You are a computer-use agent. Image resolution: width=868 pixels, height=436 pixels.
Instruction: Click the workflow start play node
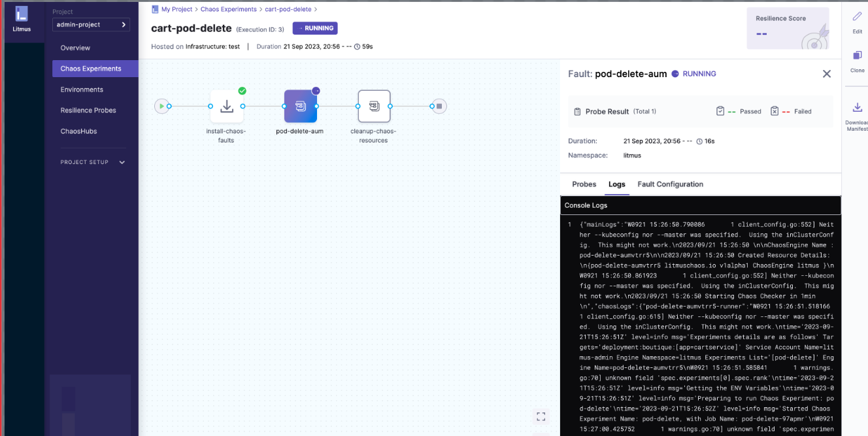160,106
